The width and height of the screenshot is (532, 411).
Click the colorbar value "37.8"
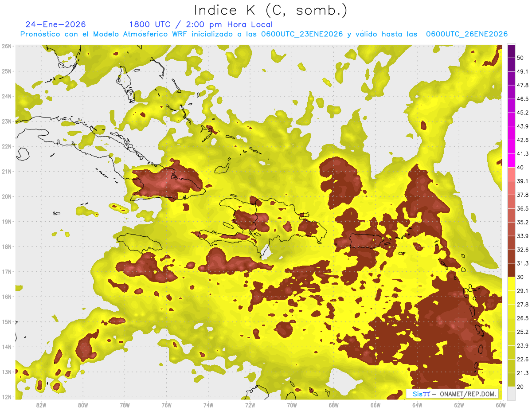pos(522,195)
